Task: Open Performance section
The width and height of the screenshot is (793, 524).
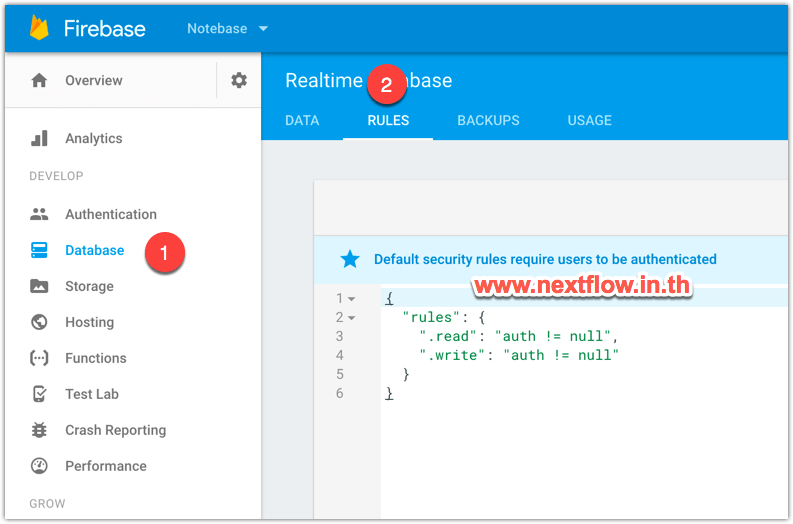Action: click(x=106, y=466)
